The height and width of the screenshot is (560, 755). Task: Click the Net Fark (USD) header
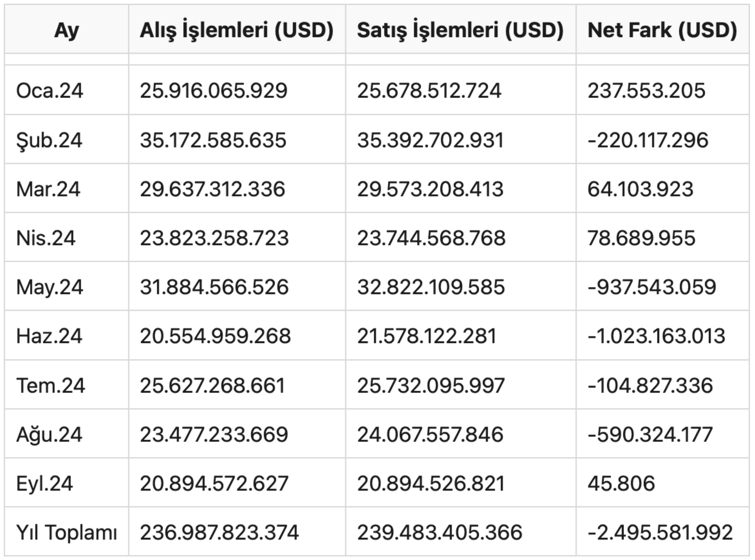pos(662,30)
